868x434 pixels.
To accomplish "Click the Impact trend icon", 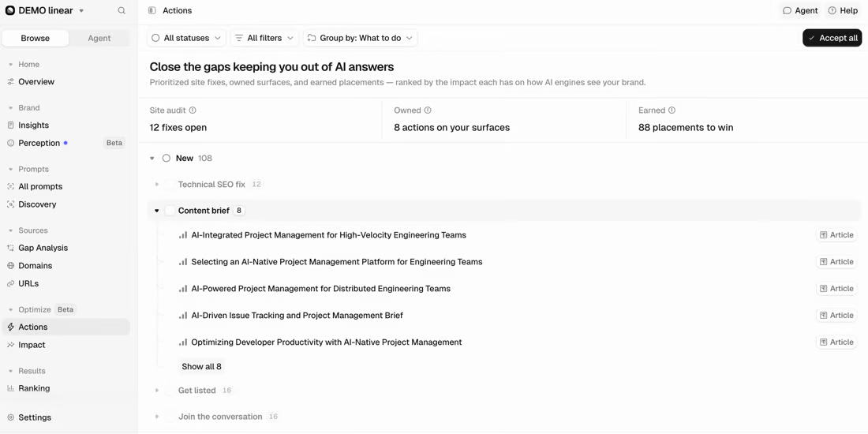I will click(x=10, y=345).
